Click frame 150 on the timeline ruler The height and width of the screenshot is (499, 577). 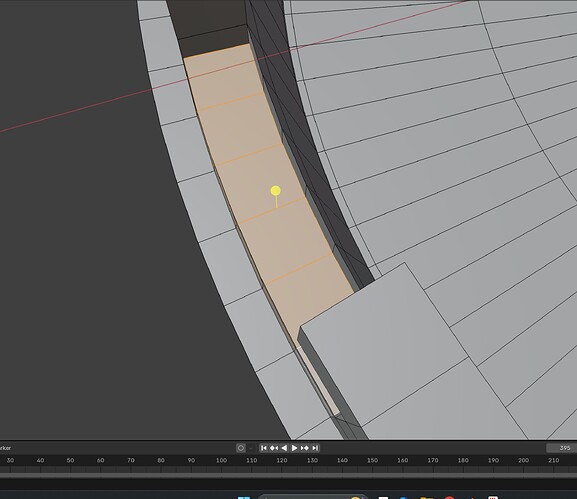(372, 460)
